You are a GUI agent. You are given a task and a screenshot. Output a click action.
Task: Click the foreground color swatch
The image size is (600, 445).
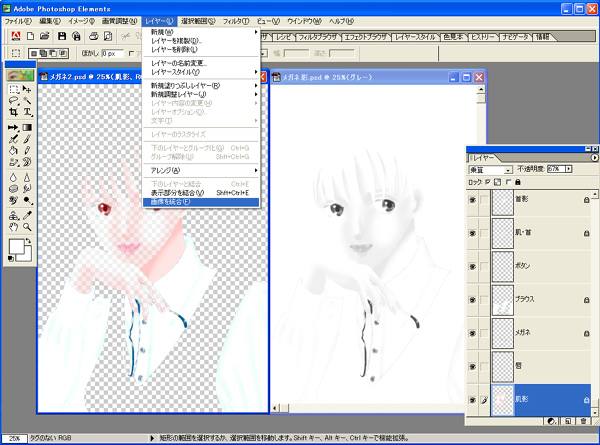[x=16, y=247]
